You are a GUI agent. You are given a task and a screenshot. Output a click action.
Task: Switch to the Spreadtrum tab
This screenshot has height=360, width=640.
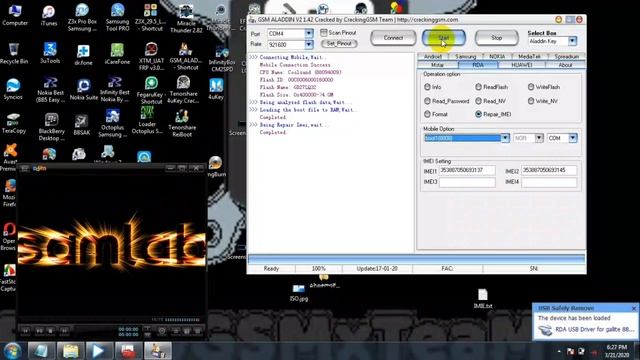(567, 56)
